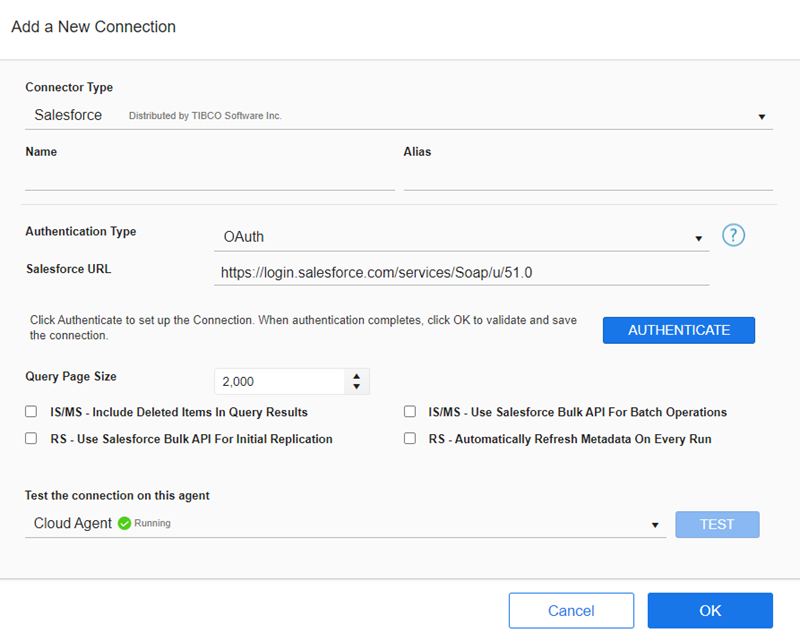
Task: Click the TEST button
Action: coord(717,524)
